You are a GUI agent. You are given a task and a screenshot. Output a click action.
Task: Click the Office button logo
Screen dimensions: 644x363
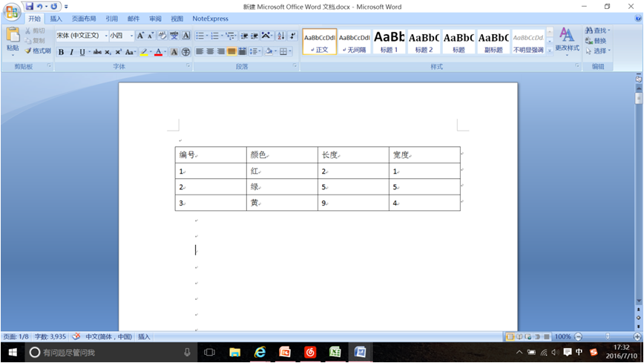tap(12, 11)
